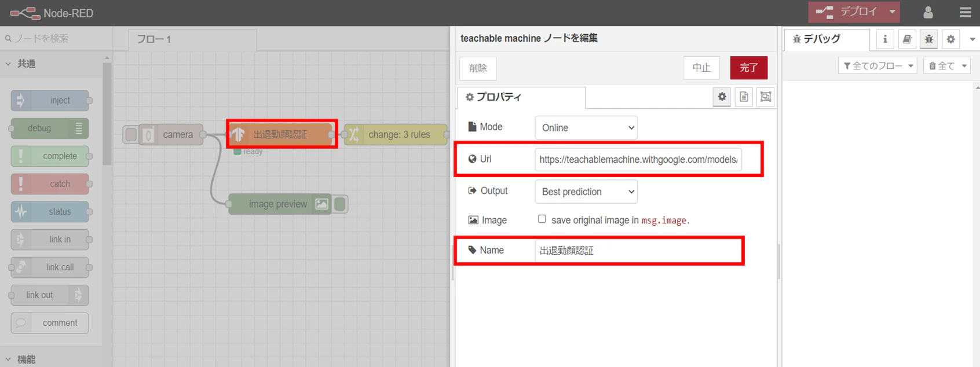Click the user account icon
This screenshot has width=980, height=367.
tap(928, 12)
